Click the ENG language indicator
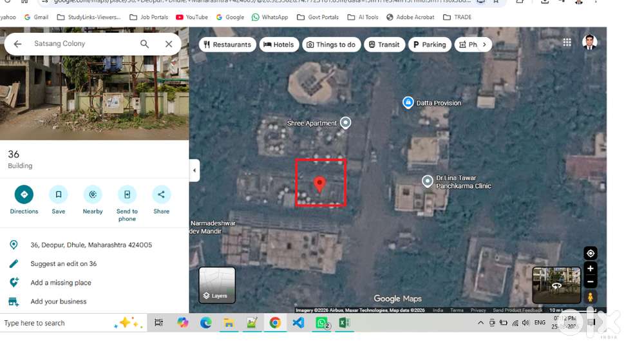The height and width of the screenshot is (362, 644). 540,323
